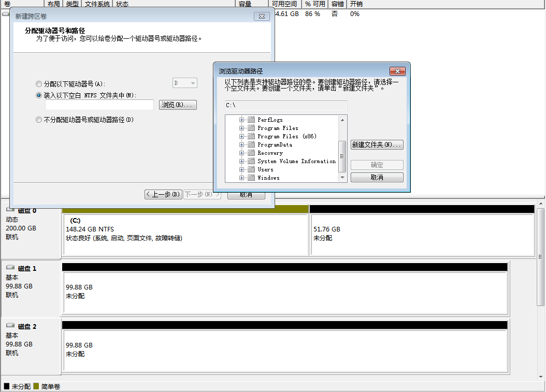Image resolution: width=546 pixels, height=392 pixels.
Task: Click the black 未分配 legend swatch
Action: 7,386
